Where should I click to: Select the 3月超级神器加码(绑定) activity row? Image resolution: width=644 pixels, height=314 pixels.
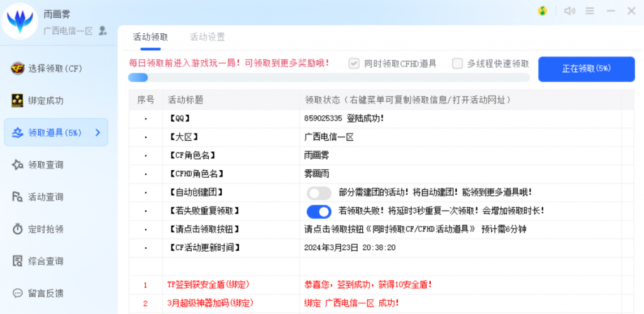click(x=210, y=303)
